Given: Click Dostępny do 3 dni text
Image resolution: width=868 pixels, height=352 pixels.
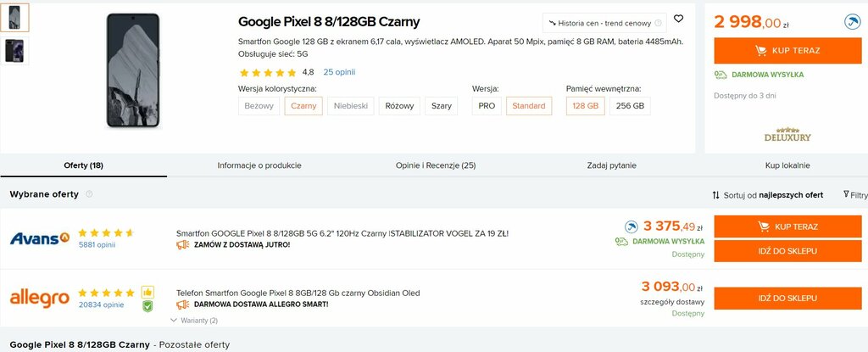Looking at the screenshot, I should 744,96.
